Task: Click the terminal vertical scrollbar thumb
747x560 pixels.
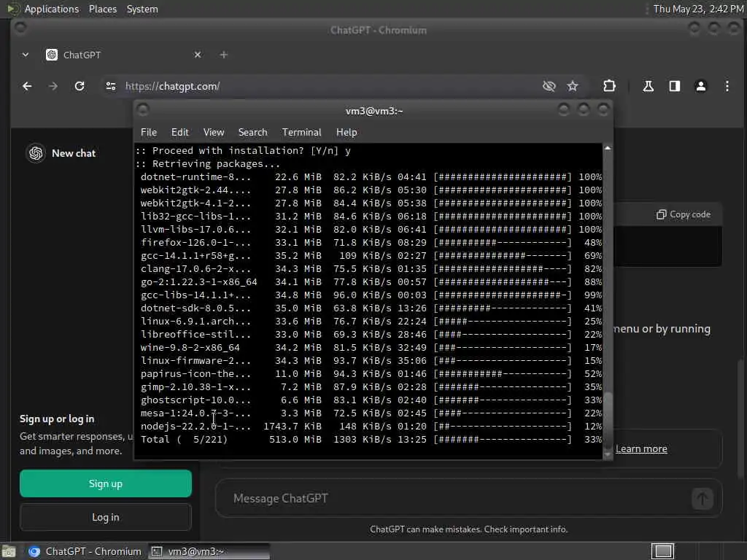Action: [x=608, y=419]
